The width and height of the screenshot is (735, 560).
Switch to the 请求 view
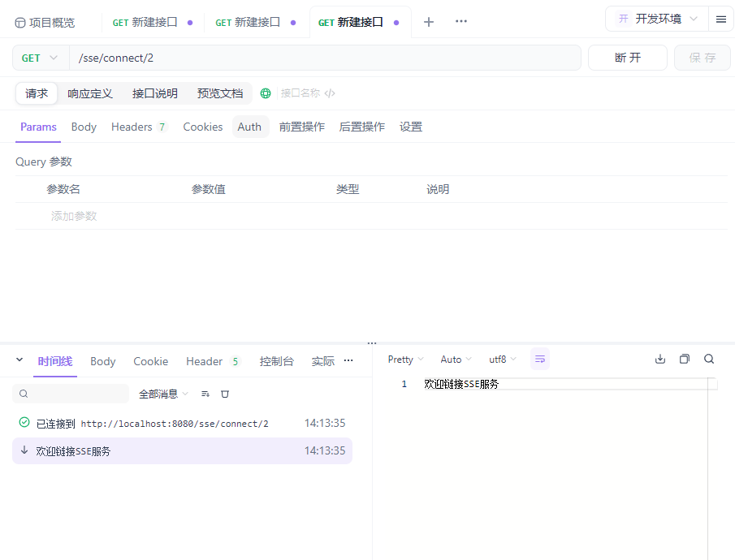(x=37, y=93)
